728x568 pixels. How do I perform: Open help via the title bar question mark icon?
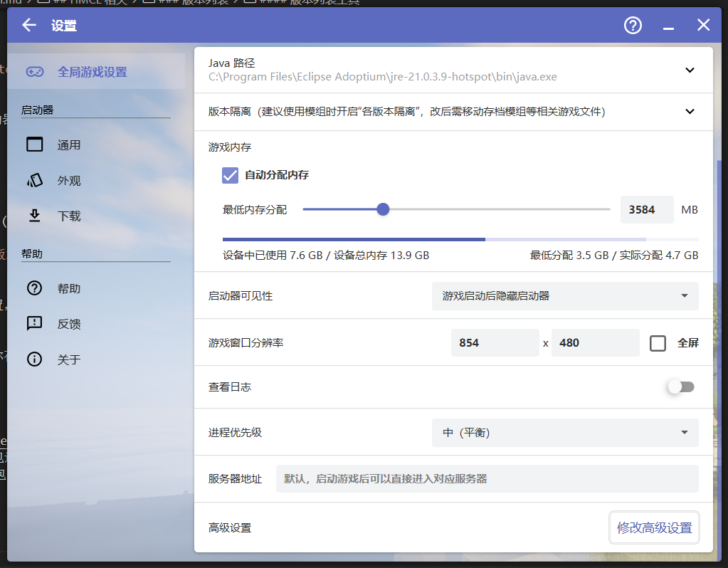[632, 25]
